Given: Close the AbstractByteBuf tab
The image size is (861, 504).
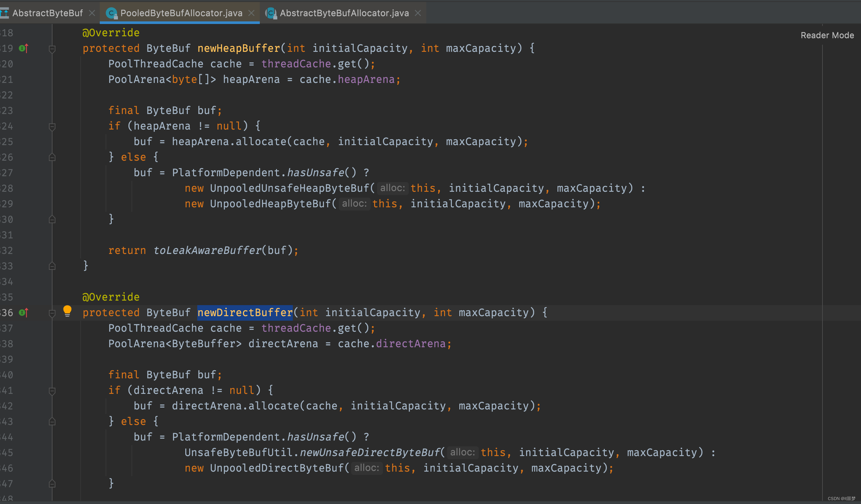Looking at the screenshot, I should coord(92,13).
